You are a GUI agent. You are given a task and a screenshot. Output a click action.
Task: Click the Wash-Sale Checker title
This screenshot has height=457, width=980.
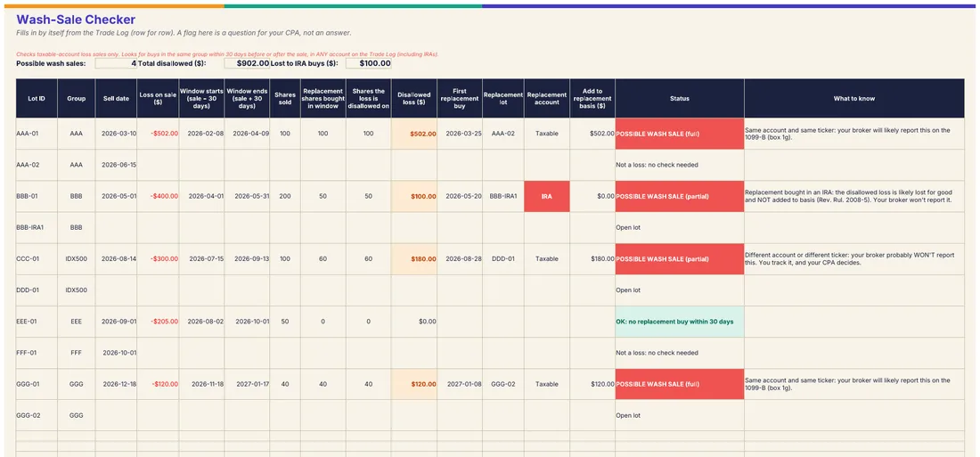(x=76, y=20)
